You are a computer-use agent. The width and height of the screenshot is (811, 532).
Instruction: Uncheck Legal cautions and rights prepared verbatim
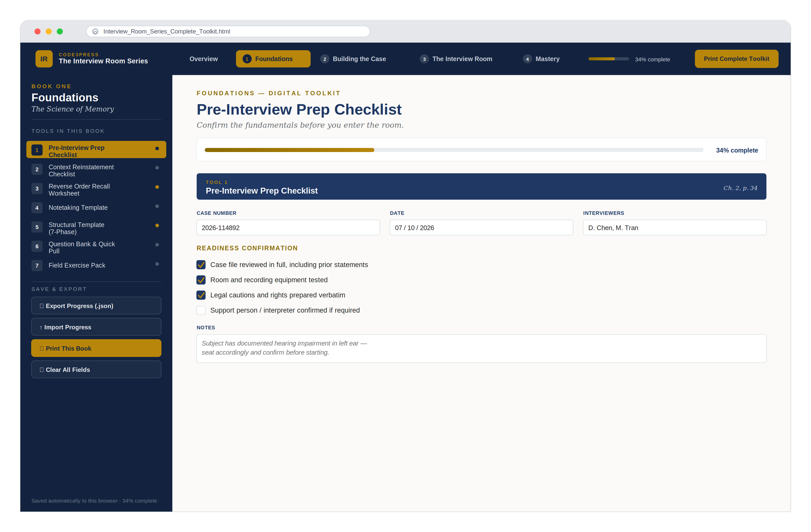201,295
